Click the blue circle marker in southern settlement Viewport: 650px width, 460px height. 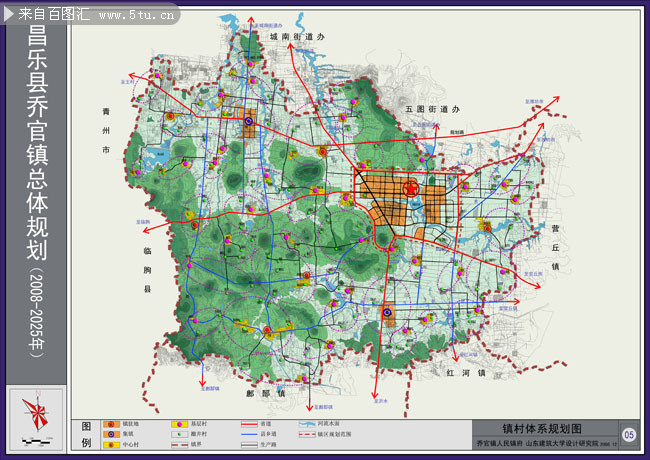pyautogui.click(x=387, y=313)
